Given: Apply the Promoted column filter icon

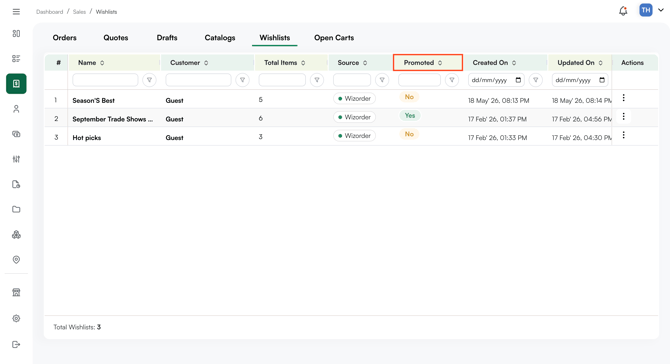Looking at the screenshot, I should 452,80.
